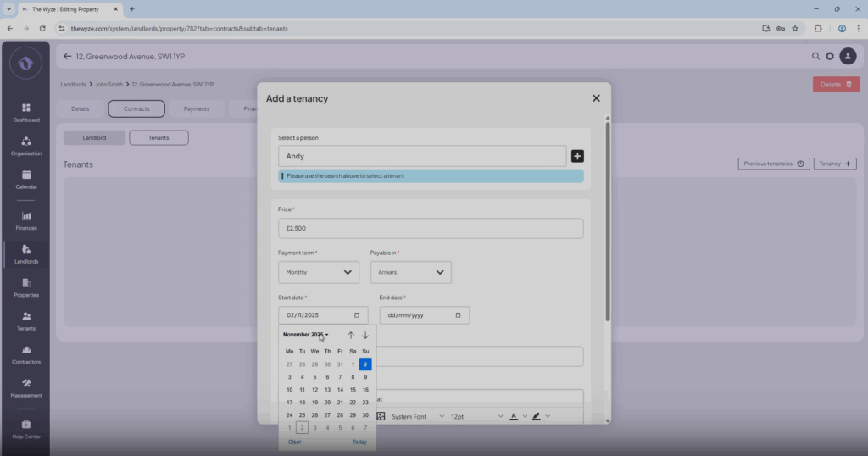The width and height of the screenshot is (868, 456).
Task: Expand the Payment term Monthly dropdown
Action: [319, 272]
